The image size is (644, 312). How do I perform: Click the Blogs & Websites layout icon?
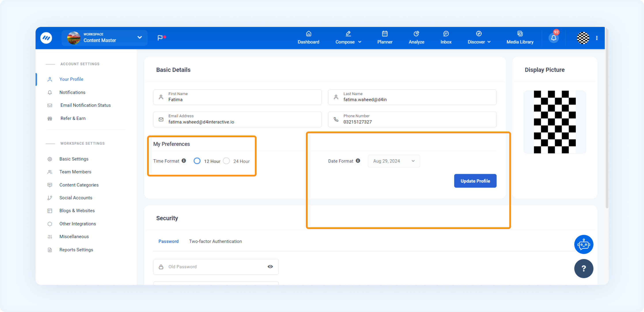[50, 211]
